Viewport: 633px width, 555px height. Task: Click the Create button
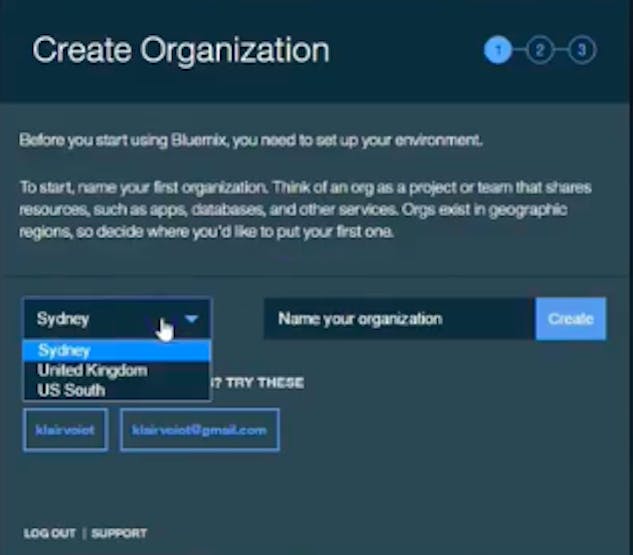click(x=570, y=319)
